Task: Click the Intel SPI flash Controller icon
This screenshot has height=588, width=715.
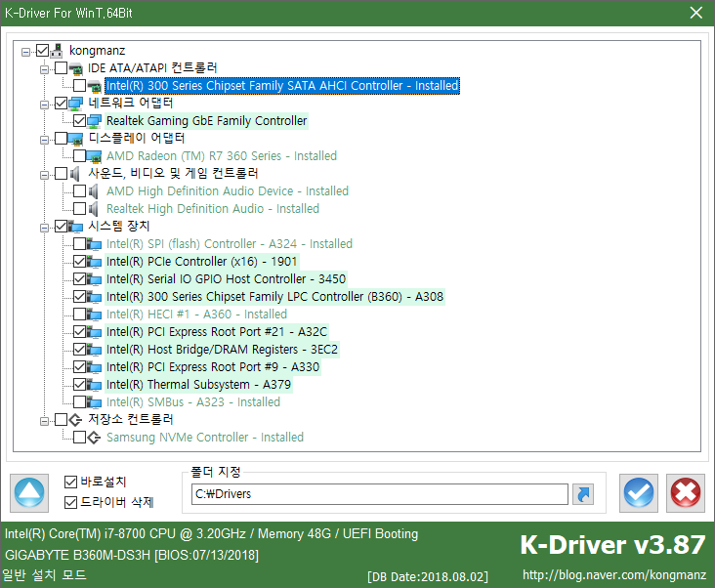Action: pyautogui.click(x=94, y=244)
